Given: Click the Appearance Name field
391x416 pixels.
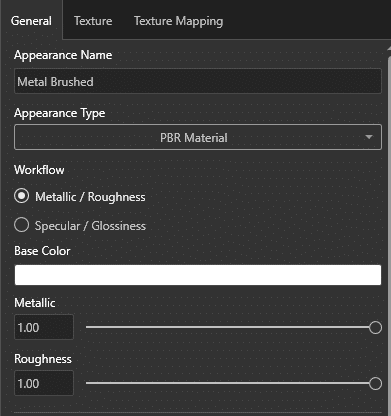Looking at the screenshot, I should click(x=198, y=81).
